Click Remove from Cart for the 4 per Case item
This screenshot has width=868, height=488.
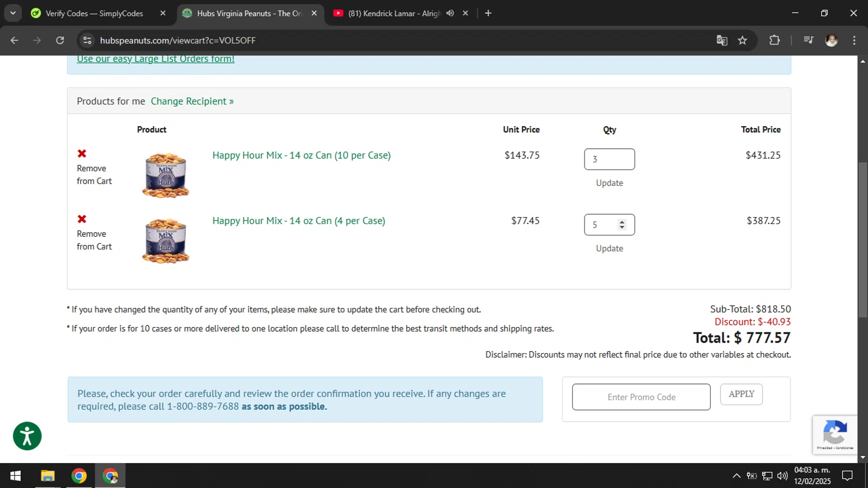[x=94, y=240]
